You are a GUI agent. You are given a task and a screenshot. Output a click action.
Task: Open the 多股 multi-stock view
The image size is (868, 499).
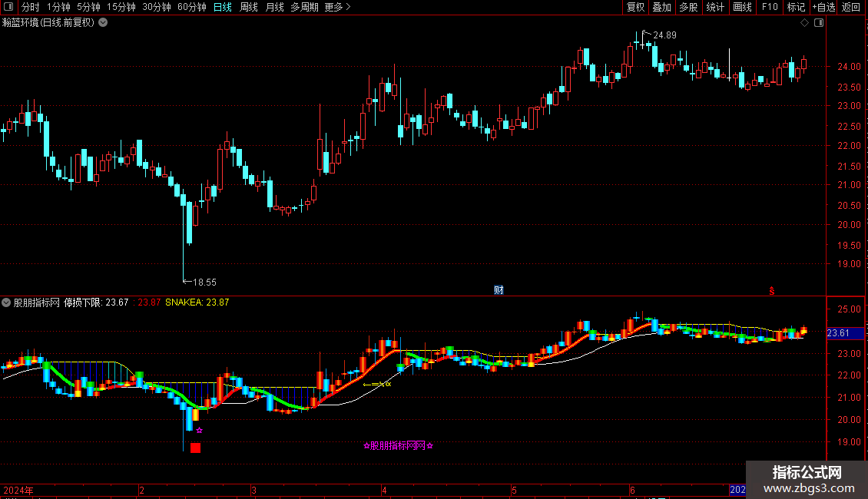[x=688, y=7]
